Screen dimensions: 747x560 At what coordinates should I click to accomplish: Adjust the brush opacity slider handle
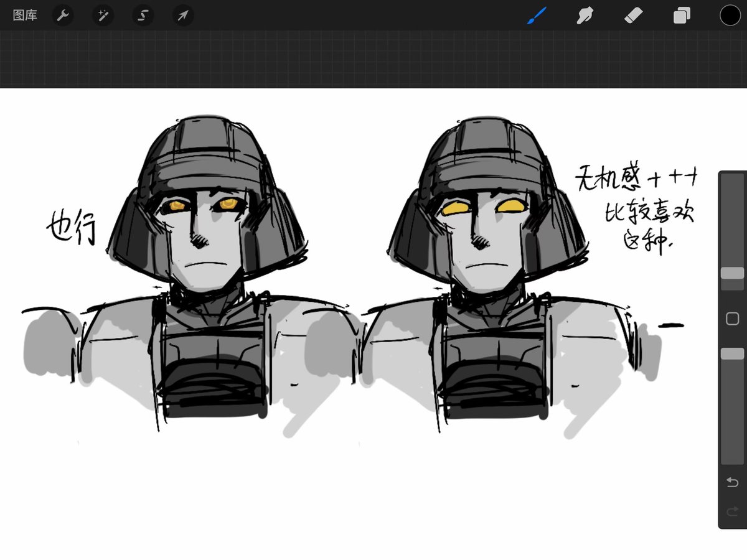[x=732, y=353]
